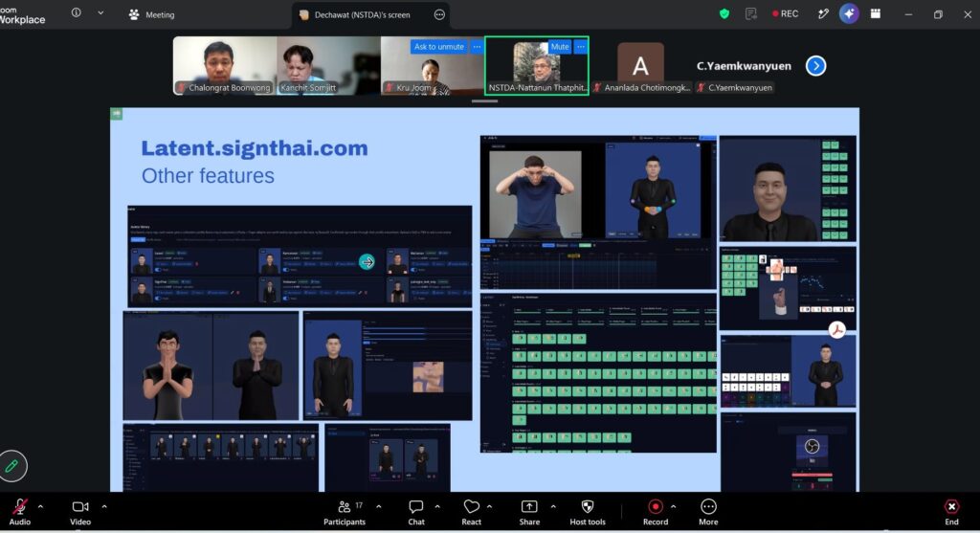Expand the audio settings caret
Screen dimensions: 980x533
40,507
